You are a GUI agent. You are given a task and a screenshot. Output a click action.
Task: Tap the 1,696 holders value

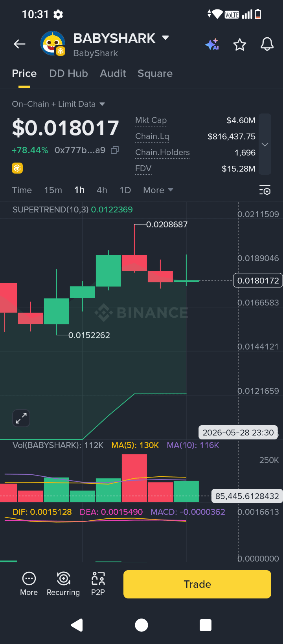[245, 152]
